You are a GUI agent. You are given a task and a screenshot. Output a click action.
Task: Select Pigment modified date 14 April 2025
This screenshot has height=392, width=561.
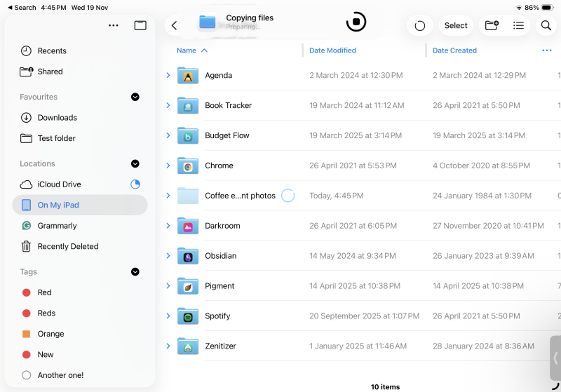(355, 286)
